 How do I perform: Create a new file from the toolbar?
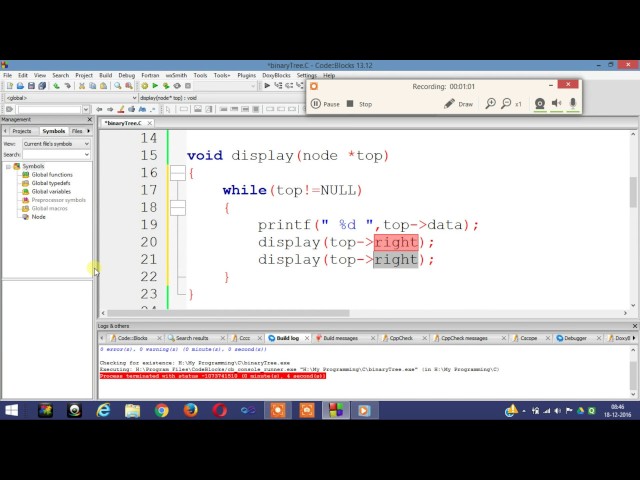pyautogui.click(x=10, y=86)
